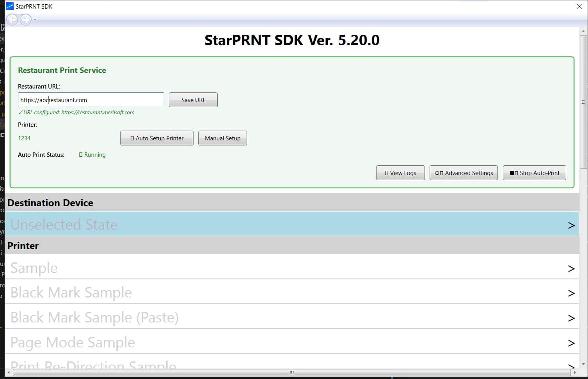Click the vertical scrollbar up arrow
Image resolution: width=588 pixels, height=379 pixels.
583,31
